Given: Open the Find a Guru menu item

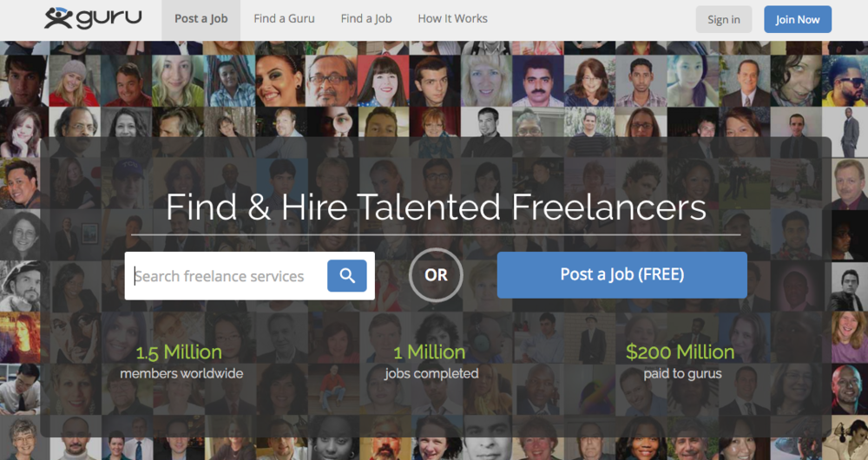Looking at the screenshot, I should coord(284,19).
